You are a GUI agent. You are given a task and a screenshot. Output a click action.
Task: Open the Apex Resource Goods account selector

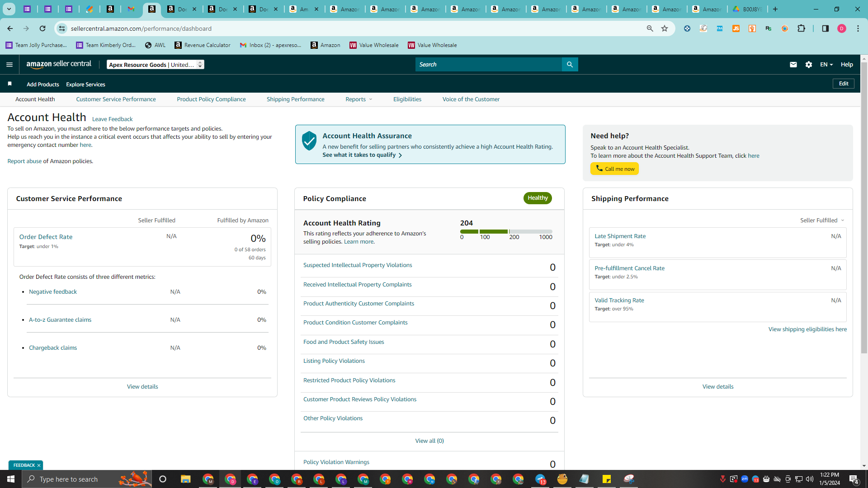coord(156,65)
